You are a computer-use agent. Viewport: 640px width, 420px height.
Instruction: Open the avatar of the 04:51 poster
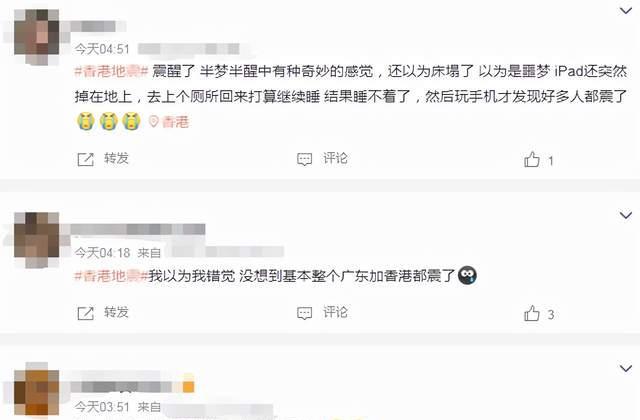point(37,32)
